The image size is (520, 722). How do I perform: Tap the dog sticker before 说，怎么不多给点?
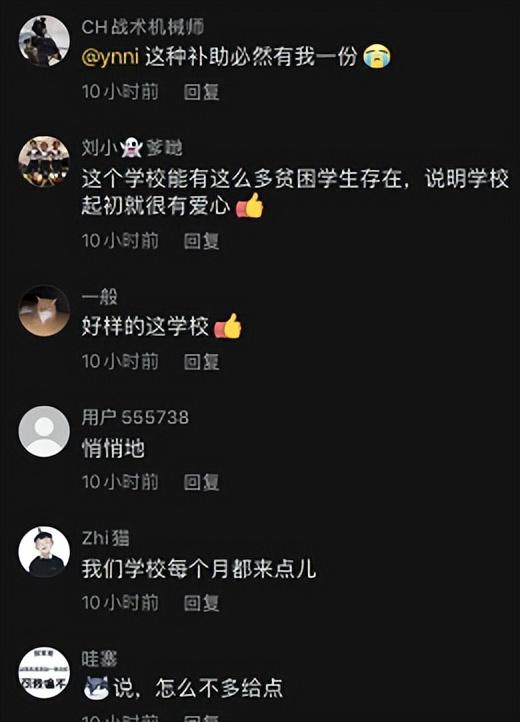96,688
